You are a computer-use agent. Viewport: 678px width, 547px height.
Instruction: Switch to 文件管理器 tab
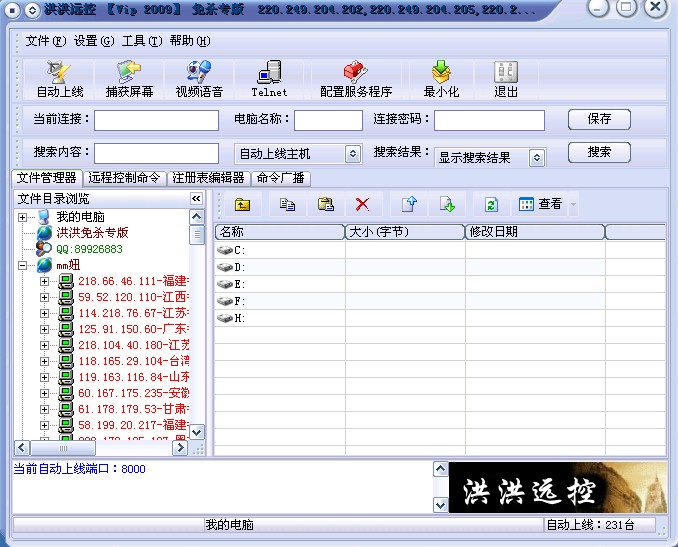click(47, 178)
